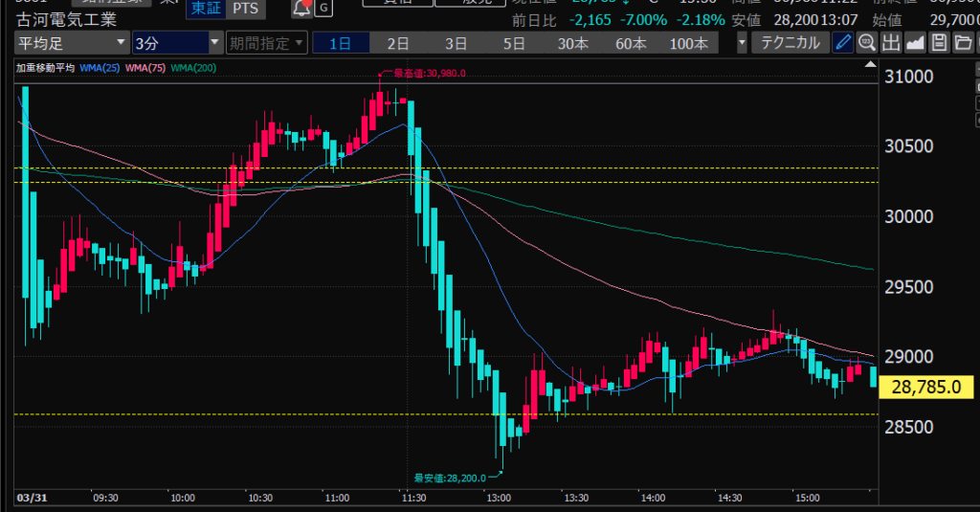This screenshot has height=512, width=980.
Task: Click the G icon next to the bell
Action: click(x=324, y=9)
